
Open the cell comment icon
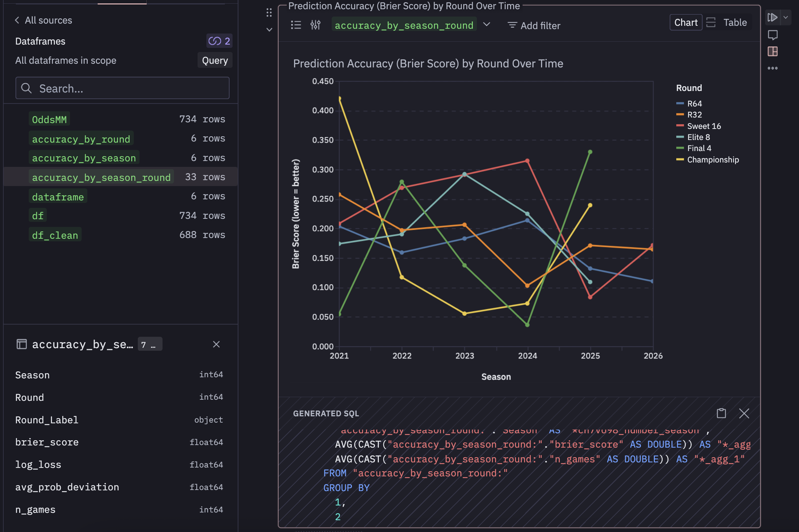coord(772,35)
